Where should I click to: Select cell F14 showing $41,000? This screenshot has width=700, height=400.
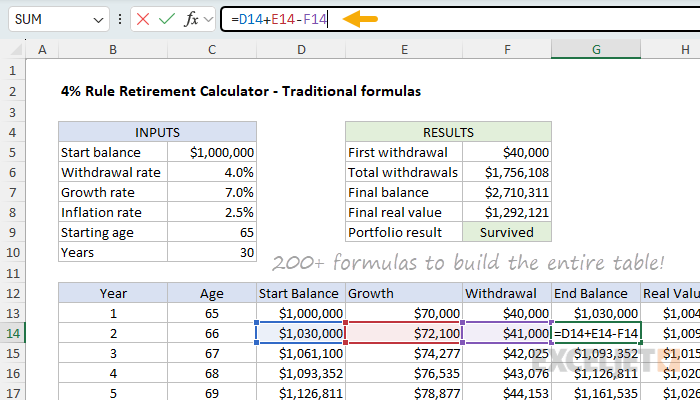click(507, 333)
